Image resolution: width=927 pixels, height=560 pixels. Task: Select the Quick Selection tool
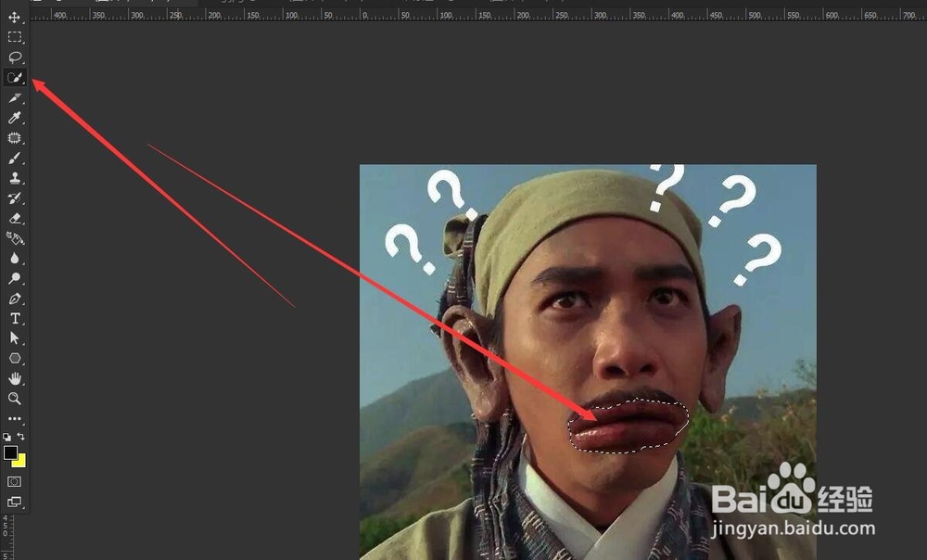click(x=14, y=78)
